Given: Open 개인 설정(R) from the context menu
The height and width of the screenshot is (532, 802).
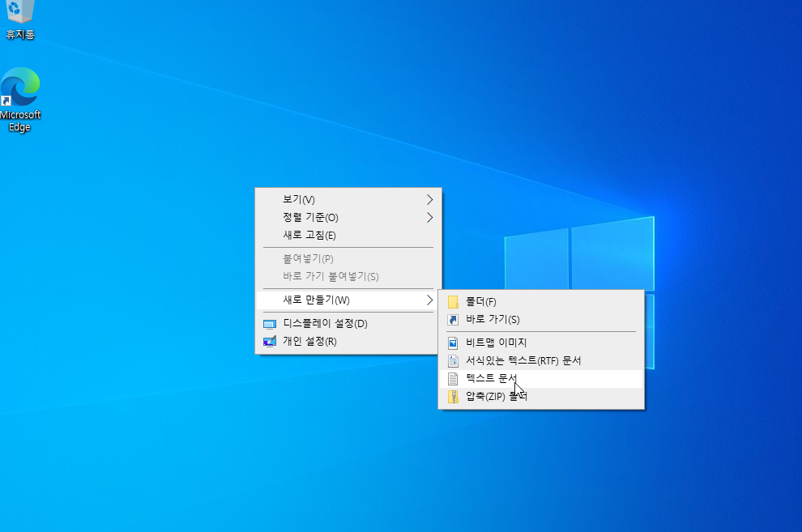Looking at the screenshot, I should click(x=348, y=342).
